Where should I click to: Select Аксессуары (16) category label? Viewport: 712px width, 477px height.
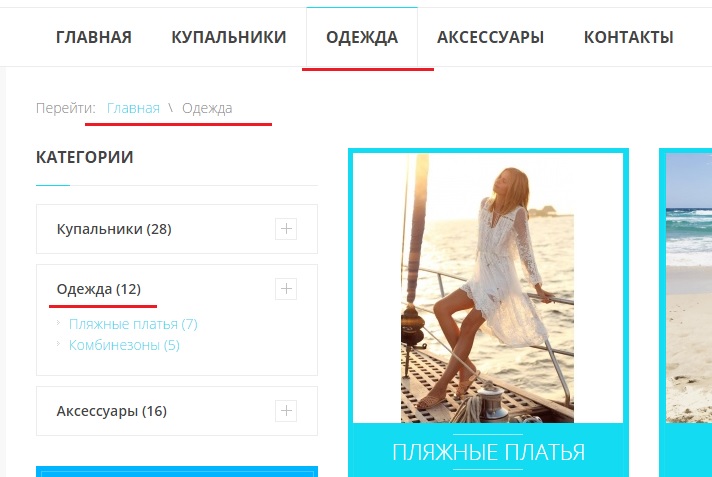click(x=112, y=411)
